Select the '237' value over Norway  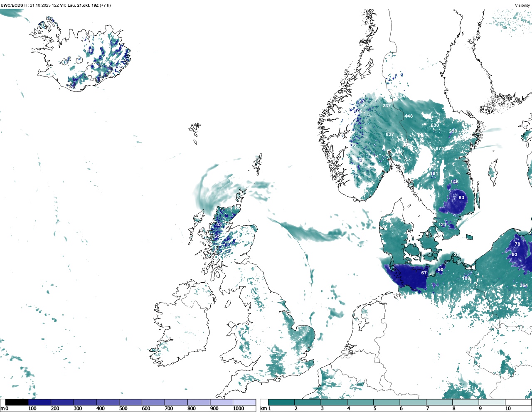[387, 106]
